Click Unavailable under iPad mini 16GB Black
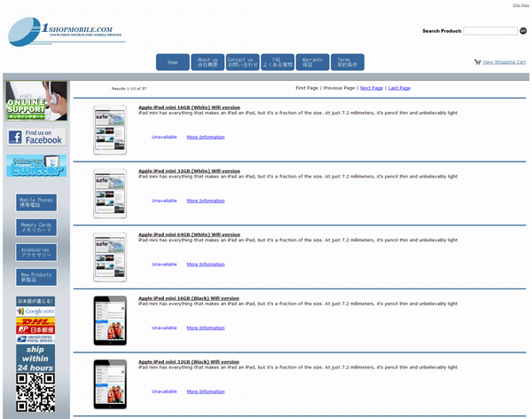 (x=164, y=328)
